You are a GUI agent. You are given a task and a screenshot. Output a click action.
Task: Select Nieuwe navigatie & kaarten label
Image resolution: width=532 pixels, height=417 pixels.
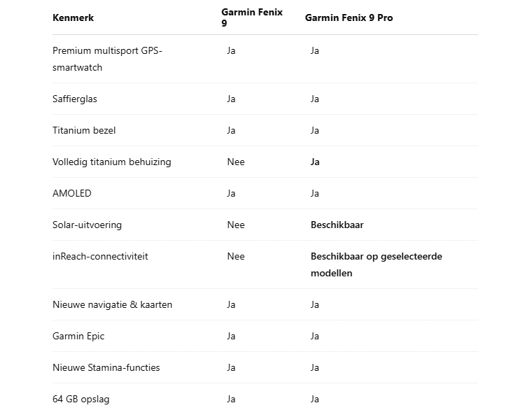tap(112, 305)
